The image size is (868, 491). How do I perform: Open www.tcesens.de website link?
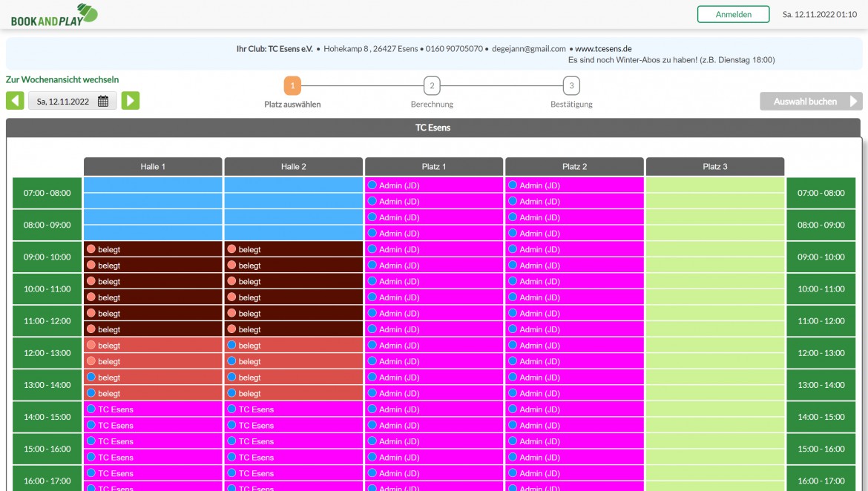[x=603, y=49]
